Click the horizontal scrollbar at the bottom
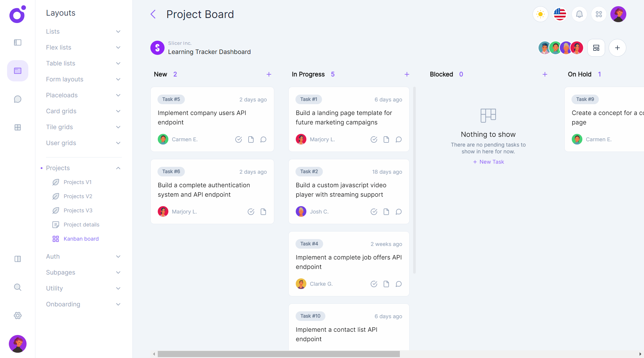The height and width of the screenshot is (358, 644). [279, 354]
